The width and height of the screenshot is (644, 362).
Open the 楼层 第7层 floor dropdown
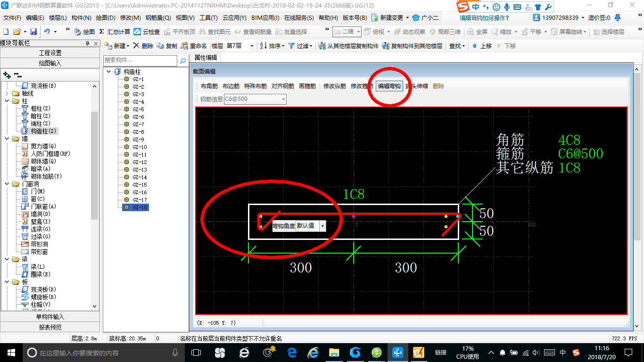click(x=252, y=46)
